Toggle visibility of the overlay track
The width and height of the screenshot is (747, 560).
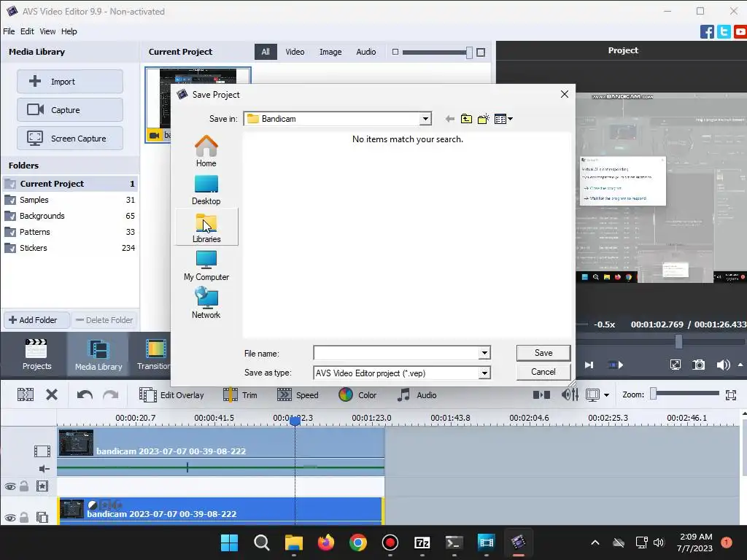point(10,518)
